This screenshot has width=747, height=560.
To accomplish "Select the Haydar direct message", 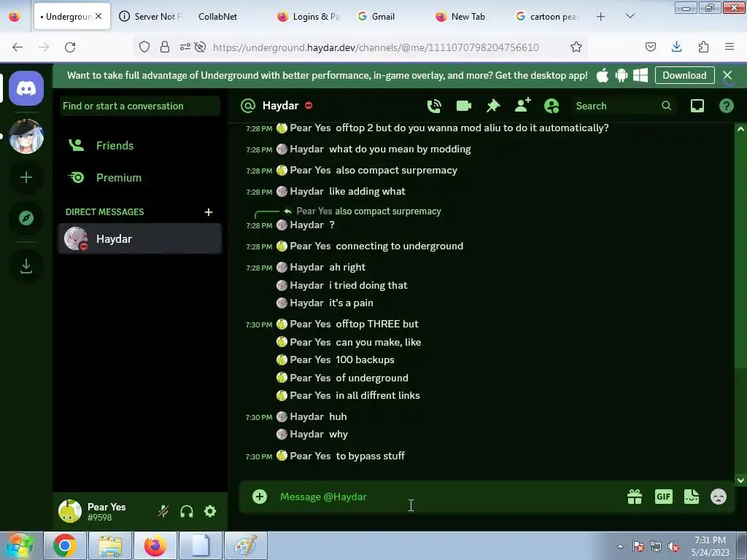I will point(139,238).
